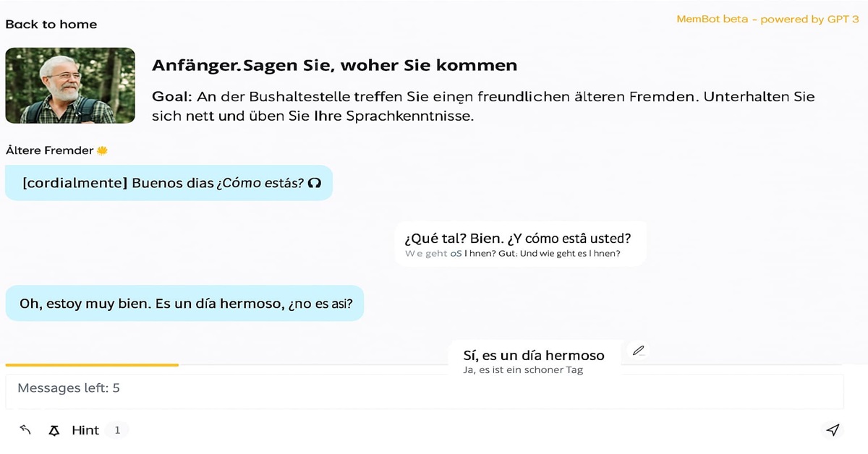Click the hint counter badge showing 1

click(118, 429)
